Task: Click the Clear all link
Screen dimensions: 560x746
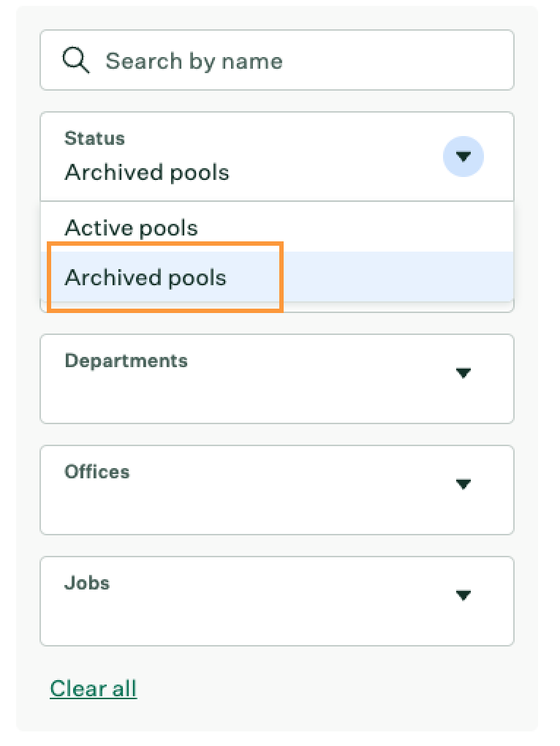Action: click(93, 688)
